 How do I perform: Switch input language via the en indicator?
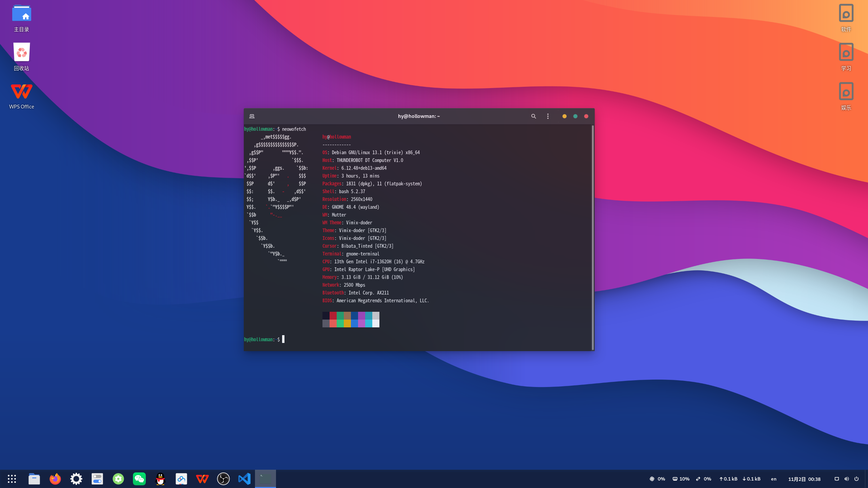pos(773,479)
